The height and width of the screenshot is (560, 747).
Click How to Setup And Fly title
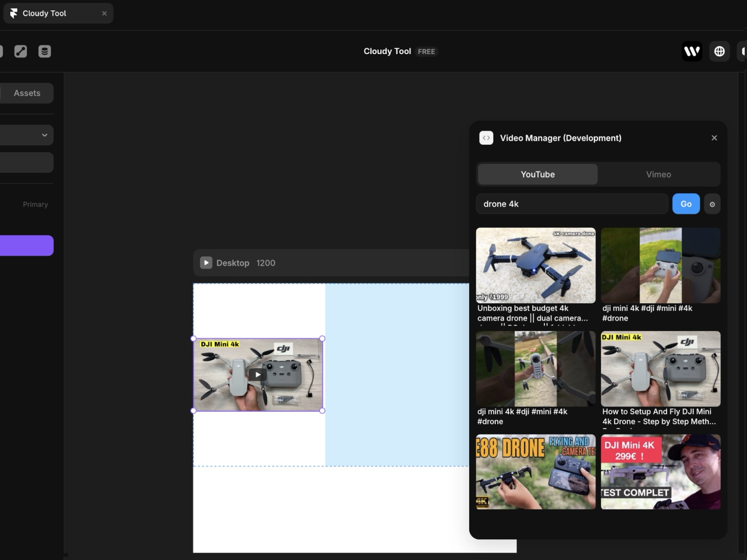[x=659, y=417]
